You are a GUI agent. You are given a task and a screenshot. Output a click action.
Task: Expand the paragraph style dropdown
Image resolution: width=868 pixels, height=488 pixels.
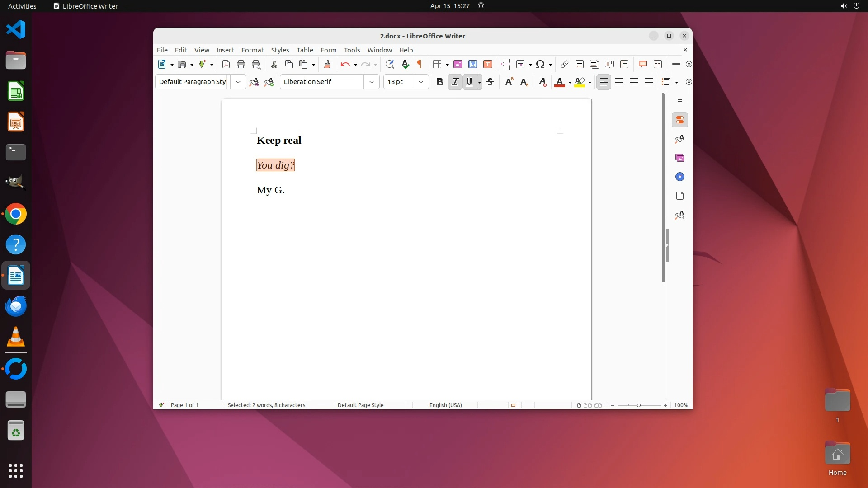tap(238, 82)
